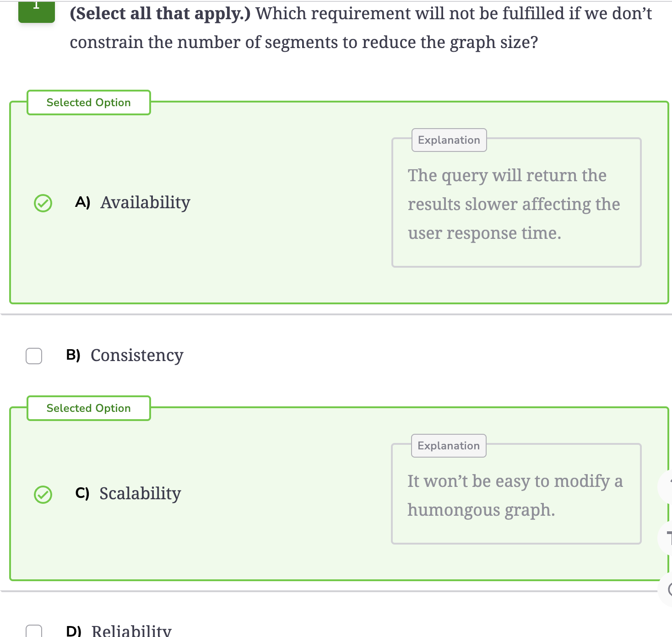This screenshot has width=672, height=637.
Task: Check the Reliability option checkbox
Action: [x=34, y=631]
